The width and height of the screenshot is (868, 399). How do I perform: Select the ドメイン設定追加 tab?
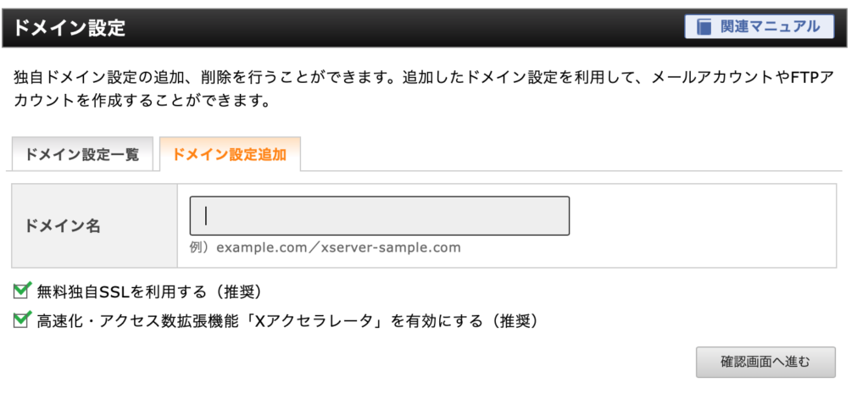[230, 154]
